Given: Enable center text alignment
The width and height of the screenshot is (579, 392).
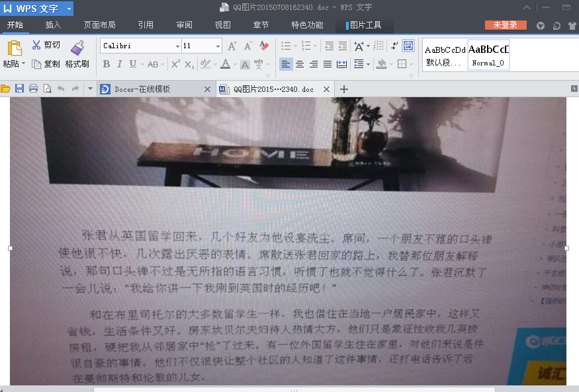Looking at the screenshot, I should (x=300, y=64).
